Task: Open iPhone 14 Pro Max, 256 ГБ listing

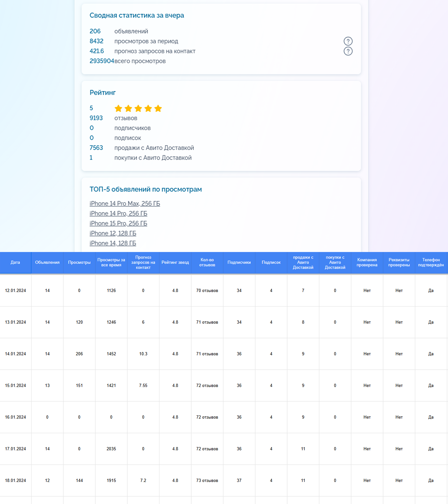Action: click(125, 204)
